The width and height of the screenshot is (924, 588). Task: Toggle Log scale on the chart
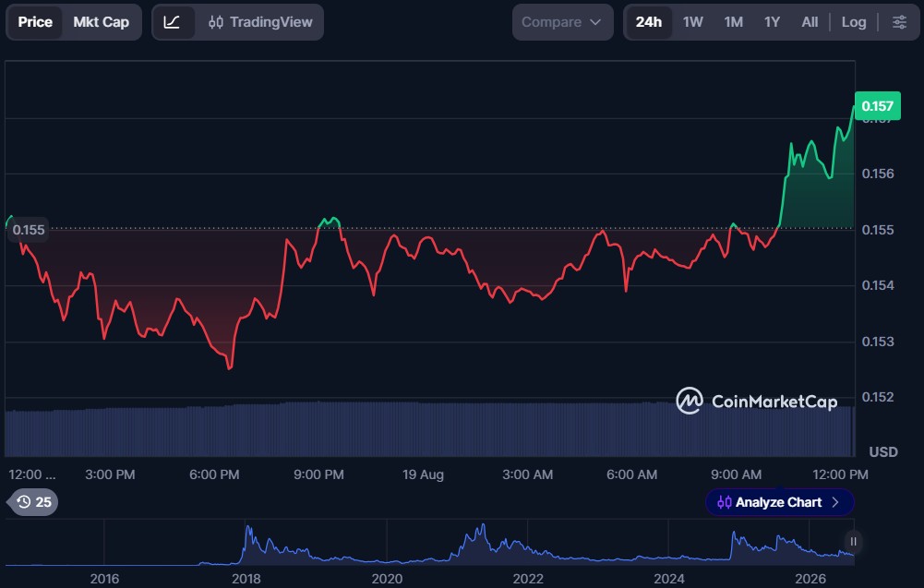853,22
